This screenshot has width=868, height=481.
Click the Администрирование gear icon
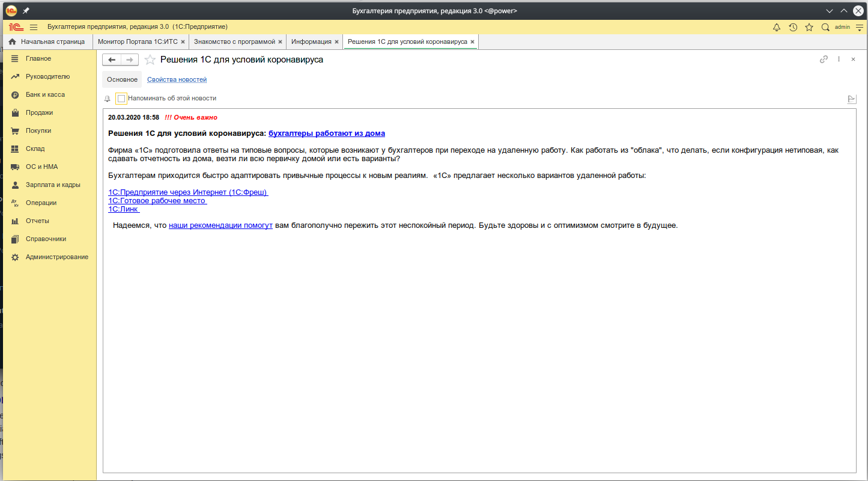point(15,257)
